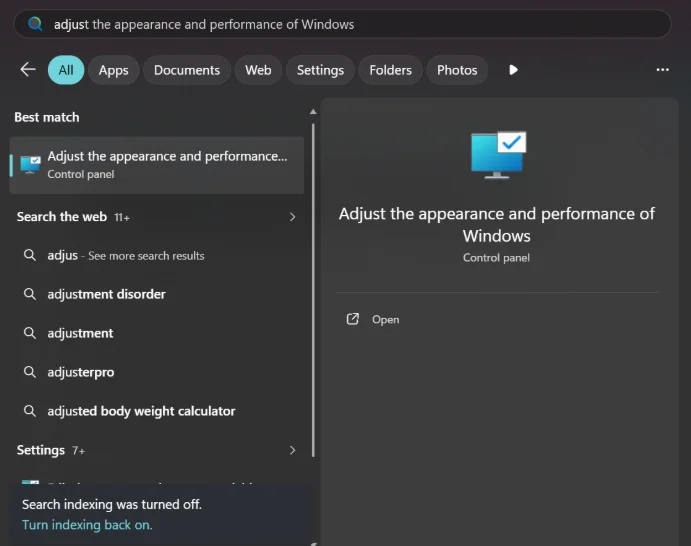This screenshot has width=691, height=546.
Task: Select 'adjustment disorder' search suggestion
Action: 156,294
